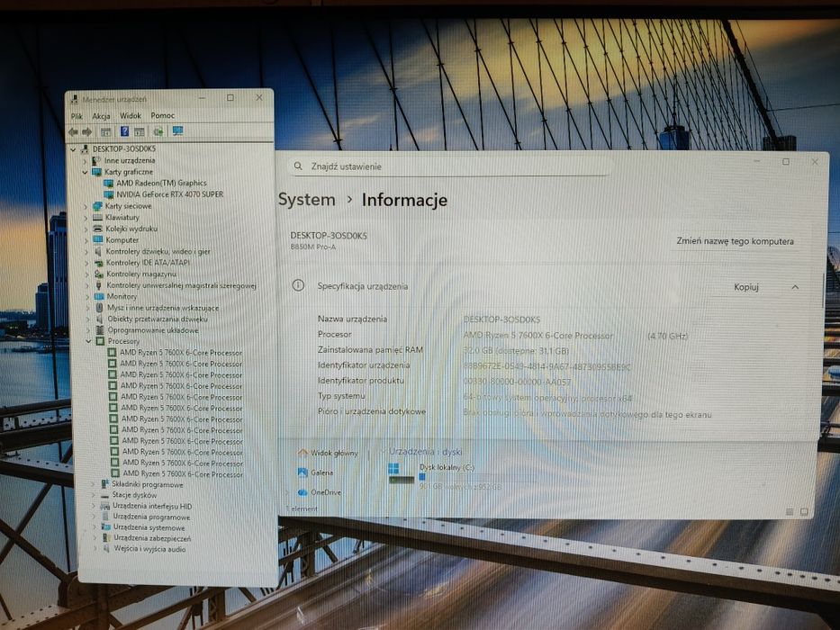Image resolution: width=840 pixels, height=630 pixels.
Task: Expand the Urządzenia interfejsu HID node
Action: [94, 506]
